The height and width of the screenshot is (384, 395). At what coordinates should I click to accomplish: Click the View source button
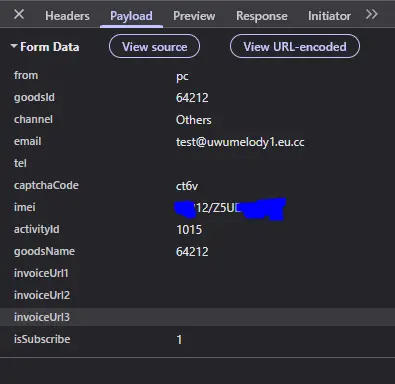pyautogui.click(x=154, y=46)
